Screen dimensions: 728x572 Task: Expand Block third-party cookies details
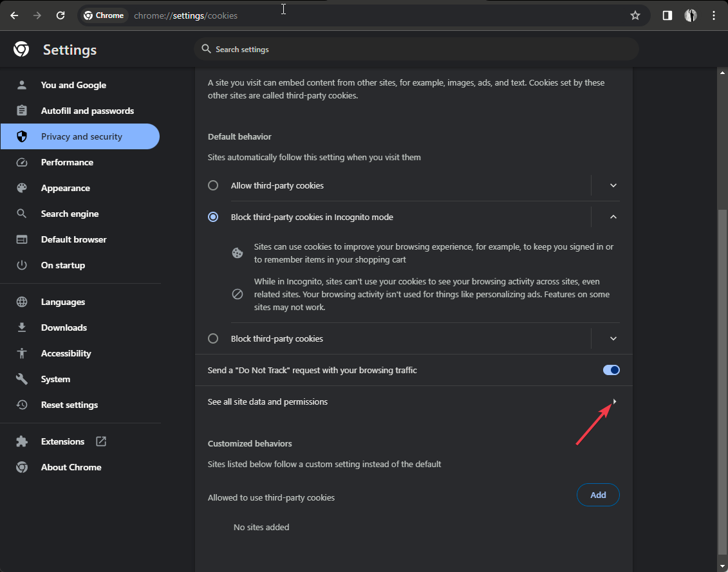pos(613,338)
